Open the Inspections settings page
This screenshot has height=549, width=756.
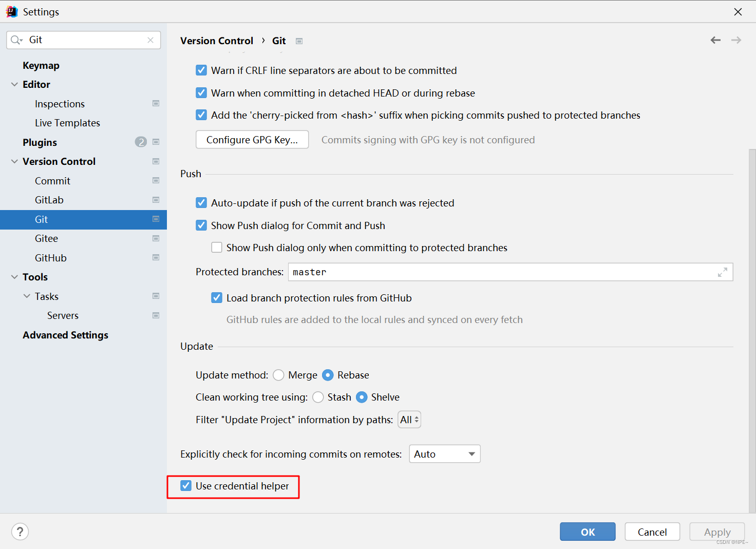[x=60, y=104]
